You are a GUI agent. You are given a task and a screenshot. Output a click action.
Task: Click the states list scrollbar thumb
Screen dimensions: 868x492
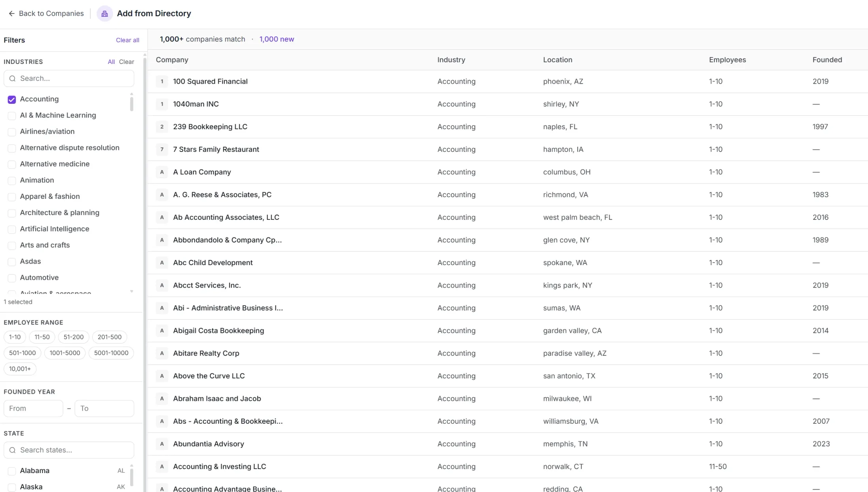click(131, 477)
